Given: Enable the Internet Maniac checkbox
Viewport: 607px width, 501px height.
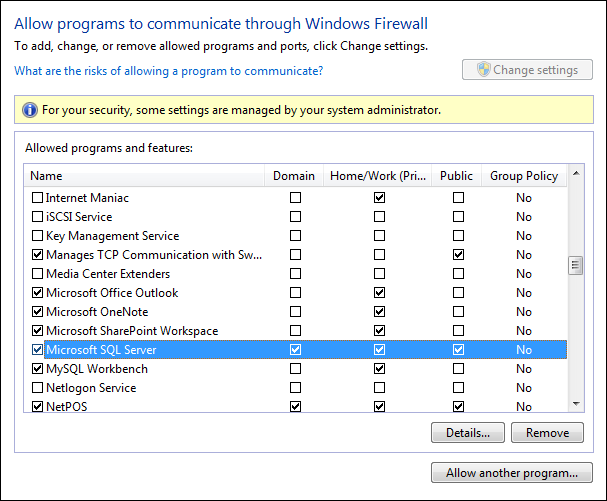Looking at the screenshot, I should tap(37, 197).
